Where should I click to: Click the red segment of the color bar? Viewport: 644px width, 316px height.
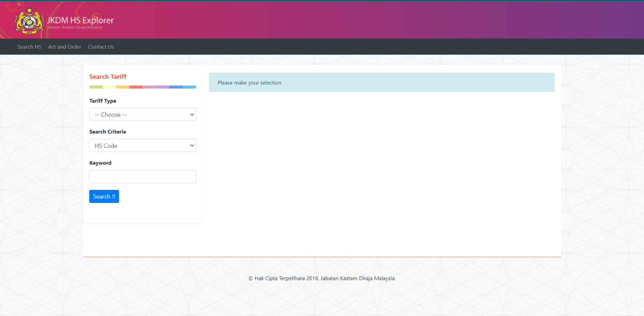[136, 87]
